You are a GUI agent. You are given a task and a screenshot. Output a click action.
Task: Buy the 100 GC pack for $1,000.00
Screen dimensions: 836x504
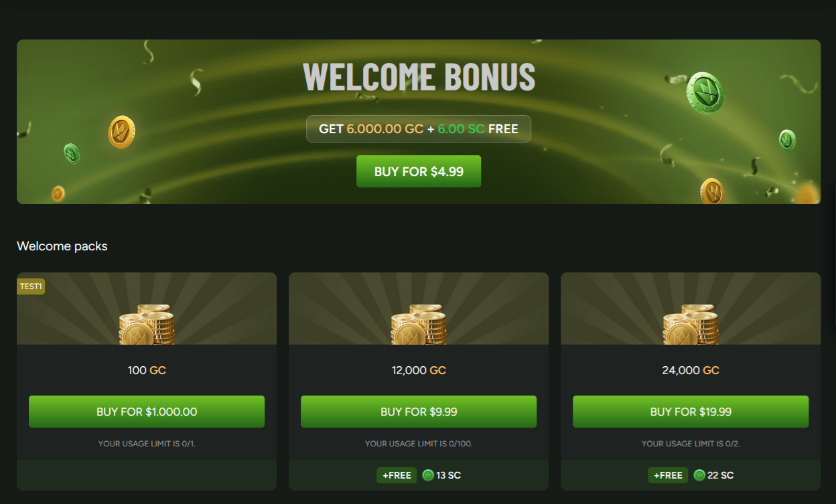click(x=147, y=412)
